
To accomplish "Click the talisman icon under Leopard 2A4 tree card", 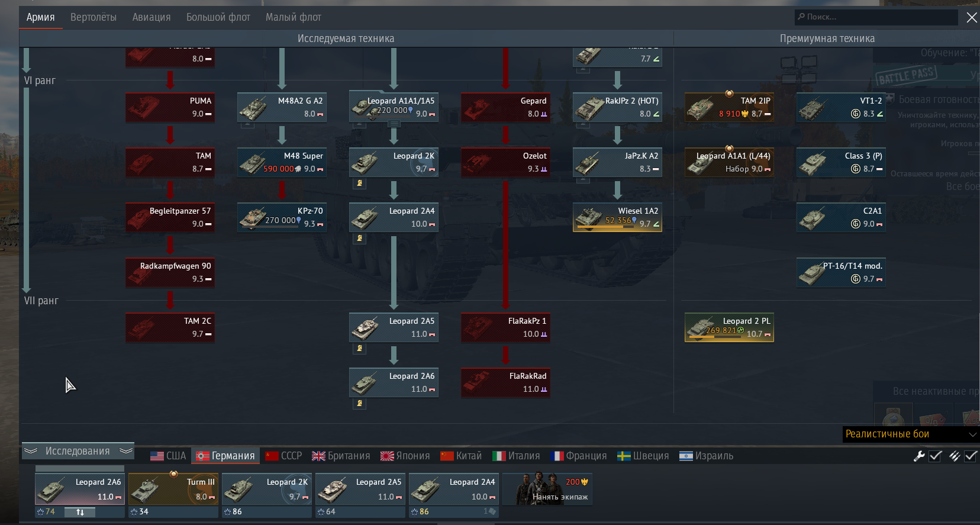I will point(359,239).
